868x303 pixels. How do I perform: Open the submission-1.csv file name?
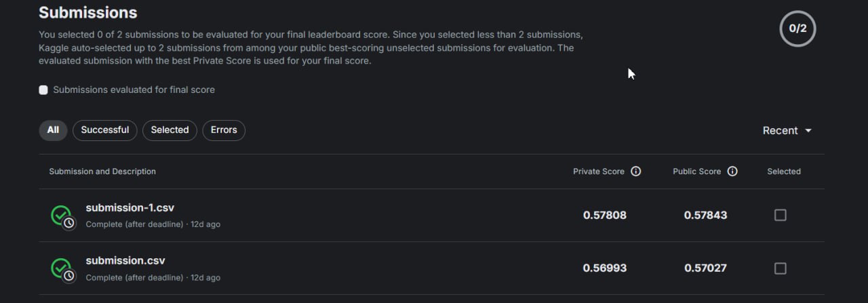click(130, 208)
